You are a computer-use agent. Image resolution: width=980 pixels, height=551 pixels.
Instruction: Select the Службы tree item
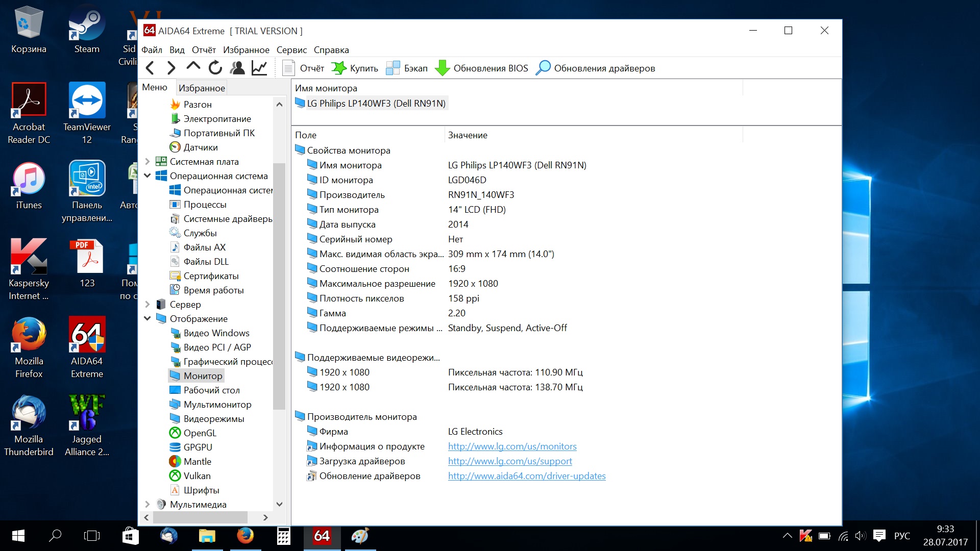(x=193, y=233)
